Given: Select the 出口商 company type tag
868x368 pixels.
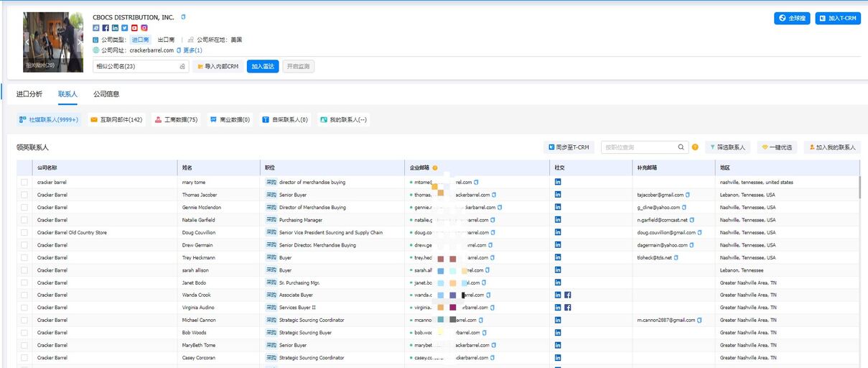Looking at the screenshot, I should (166, 40).
